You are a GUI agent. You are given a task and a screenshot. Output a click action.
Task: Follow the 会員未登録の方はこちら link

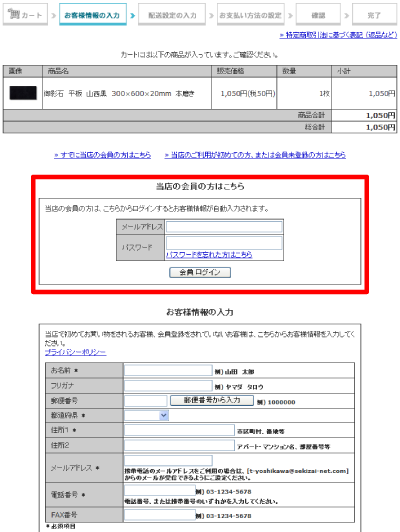(x=255, y=155)
